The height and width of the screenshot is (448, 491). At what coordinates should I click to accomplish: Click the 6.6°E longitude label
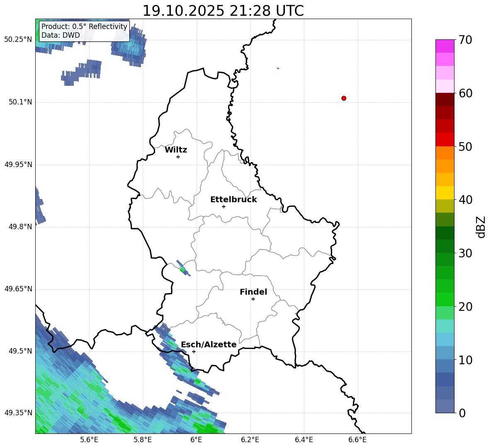pos(357,440)
